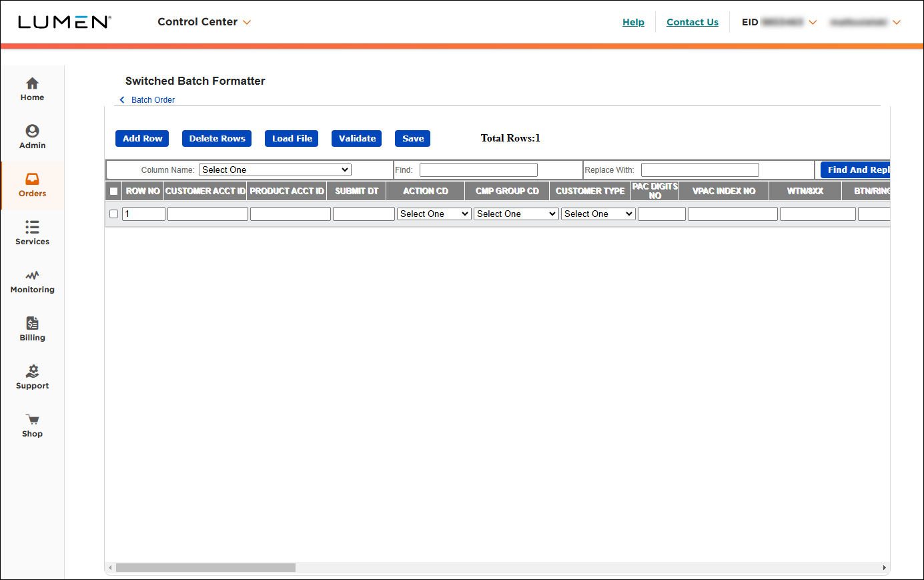Click the Find text field
Screen dimensions: 924x580
478,170
